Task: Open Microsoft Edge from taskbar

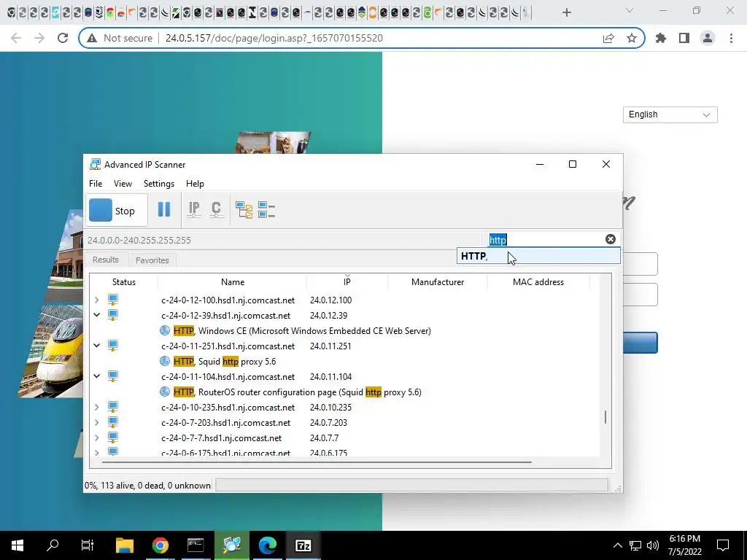Action: [x=268, y=545]
